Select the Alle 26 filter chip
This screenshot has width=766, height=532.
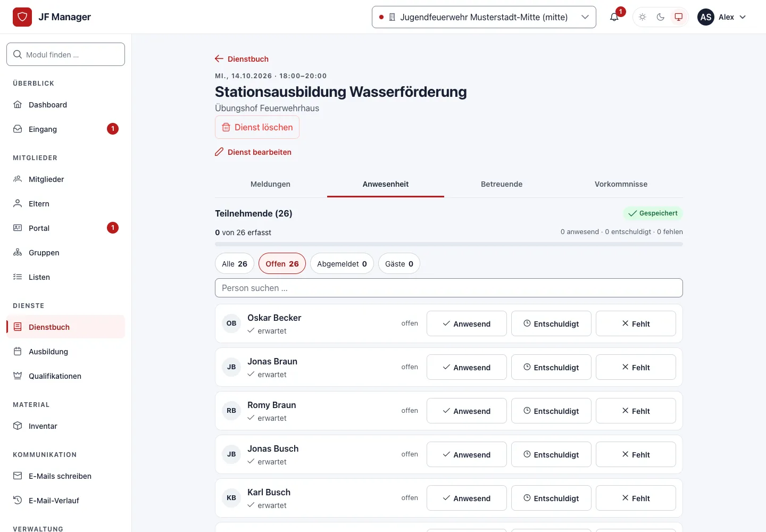(x=235, y=264)
